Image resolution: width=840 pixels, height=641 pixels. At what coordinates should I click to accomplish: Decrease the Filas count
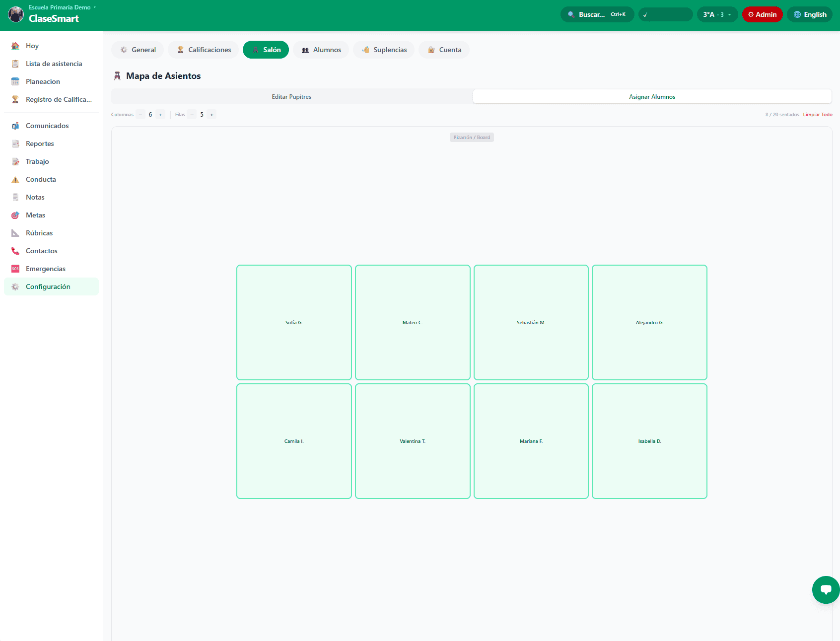click(x=192, y=115)
